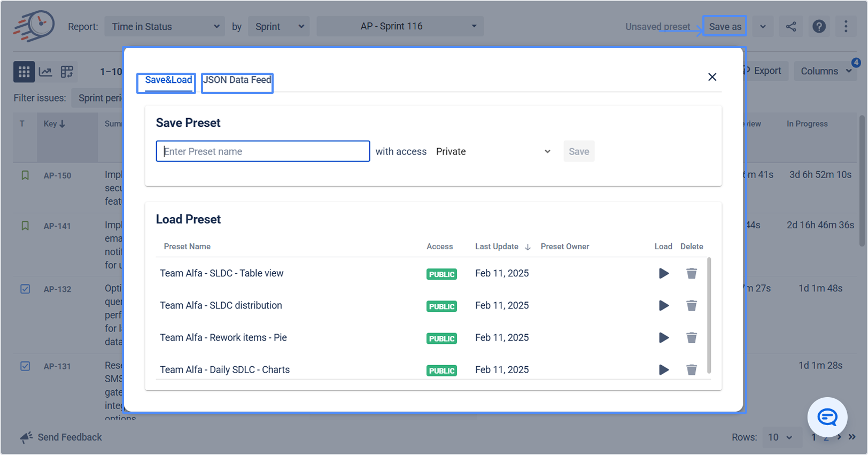
Task: Switch to the chart view icon
Action: [x=45, y=72]
